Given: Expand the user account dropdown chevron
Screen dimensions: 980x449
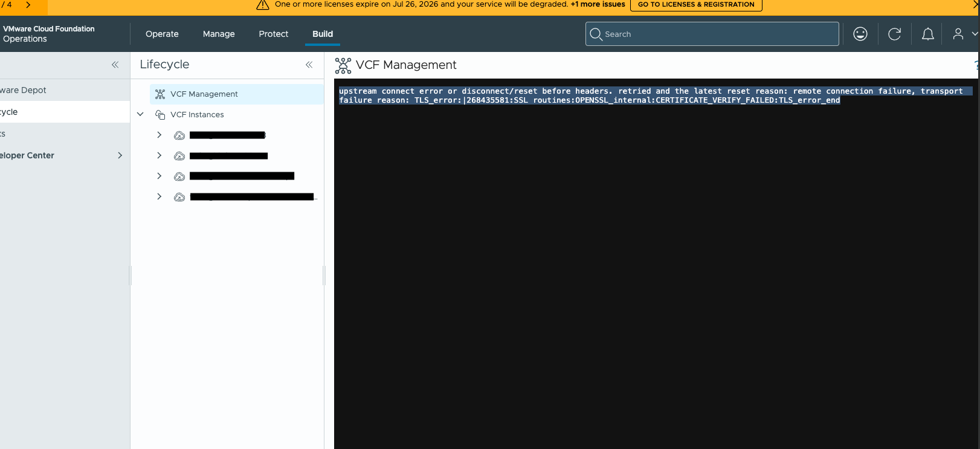Looking at the screenshot, I should pyautogui.click(x=975, y=34).
